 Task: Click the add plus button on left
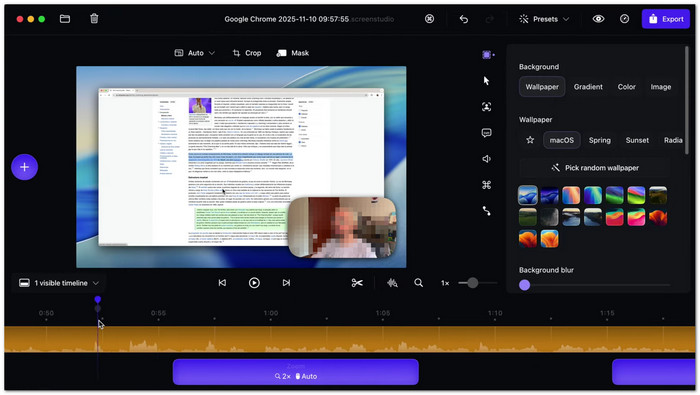[25, 167]
